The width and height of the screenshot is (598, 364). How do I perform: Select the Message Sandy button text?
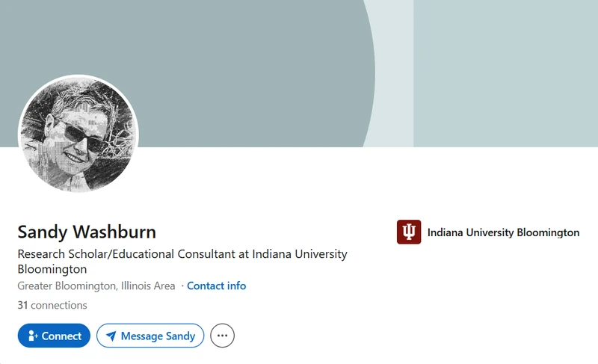tap(158, 336)
